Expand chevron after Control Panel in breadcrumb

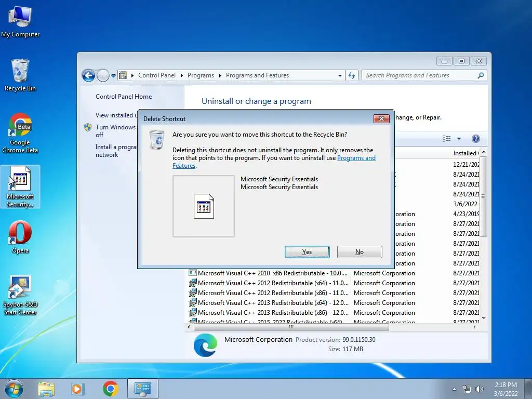tap(181, 75)
